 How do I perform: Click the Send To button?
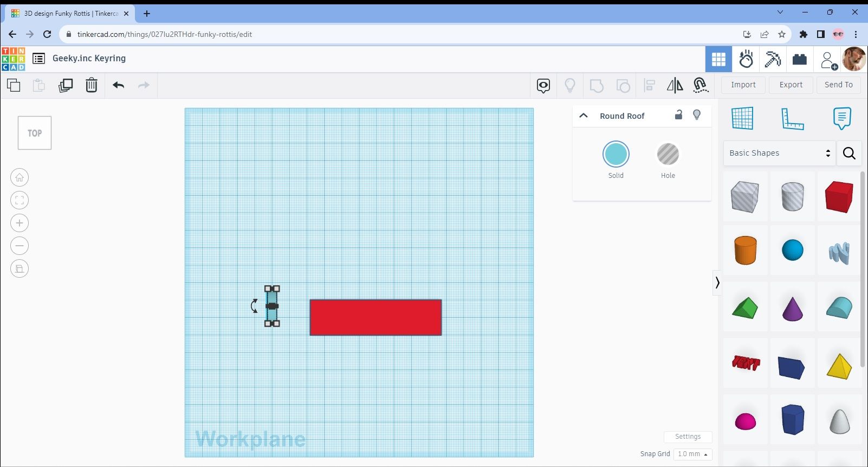pyautogui.click(x=839, y=85)
